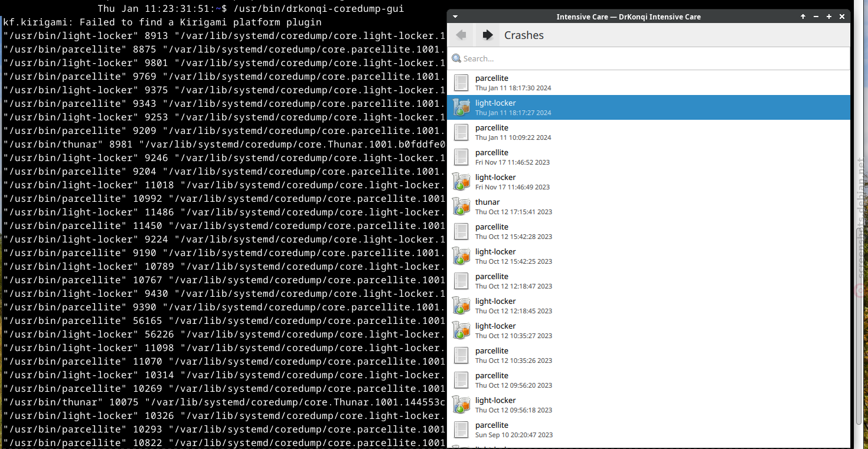Click terminal line for thunar PID 8981
The image size is (868, 449).
(x=224, y=145)
